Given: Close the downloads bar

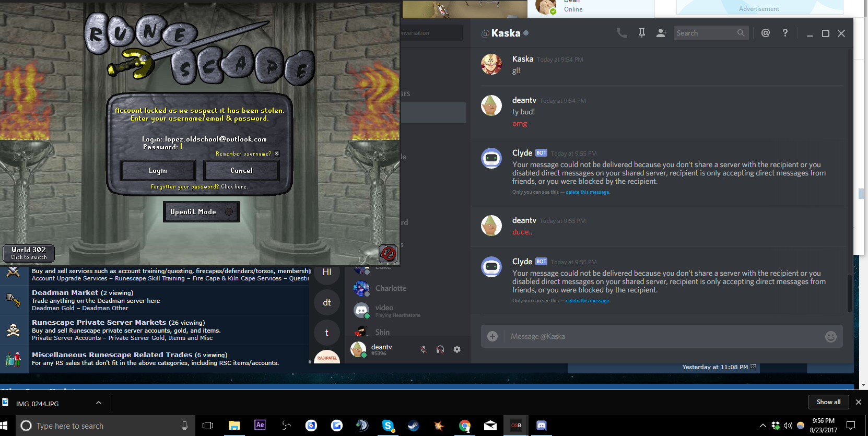Looking at the screenshot, I should (x=858, y=402).
